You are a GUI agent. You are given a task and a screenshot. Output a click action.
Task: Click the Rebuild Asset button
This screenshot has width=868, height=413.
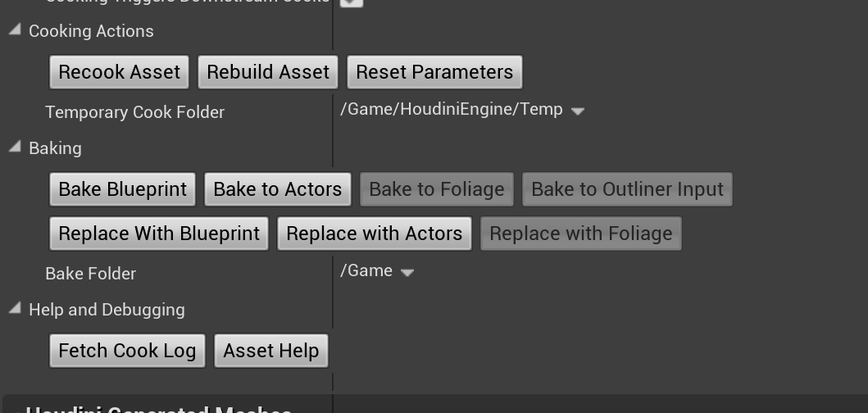coord(268,72)
